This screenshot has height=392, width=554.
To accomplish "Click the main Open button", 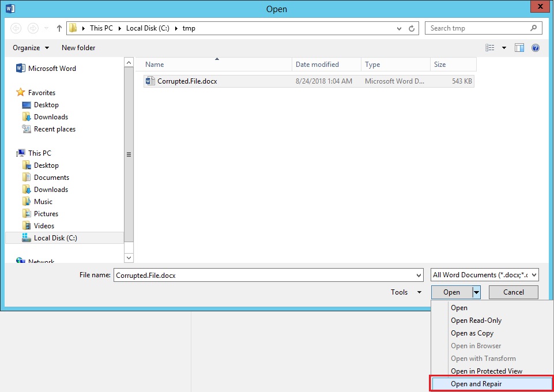I will coord(451,292).
